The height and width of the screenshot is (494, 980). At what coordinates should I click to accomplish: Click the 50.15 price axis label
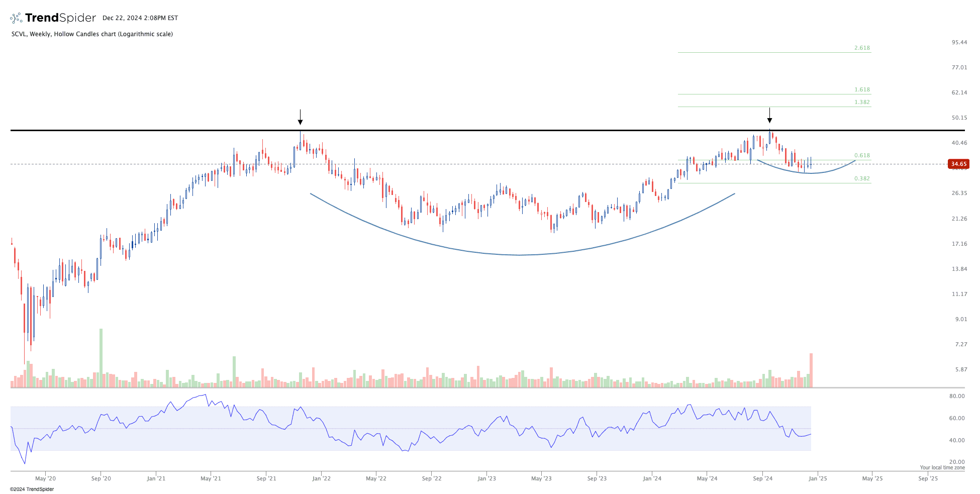[x=959, y=118]
